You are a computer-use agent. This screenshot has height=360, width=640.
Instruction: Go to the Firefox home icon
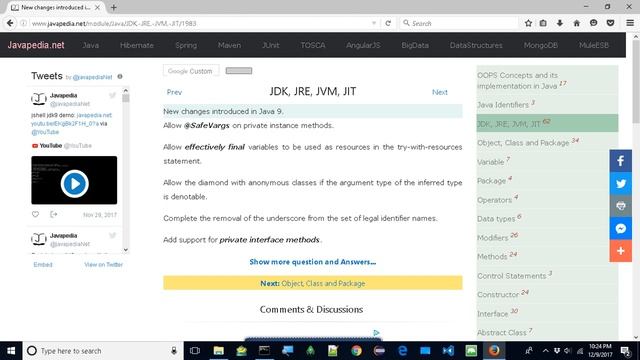click(x=576, y=23)
